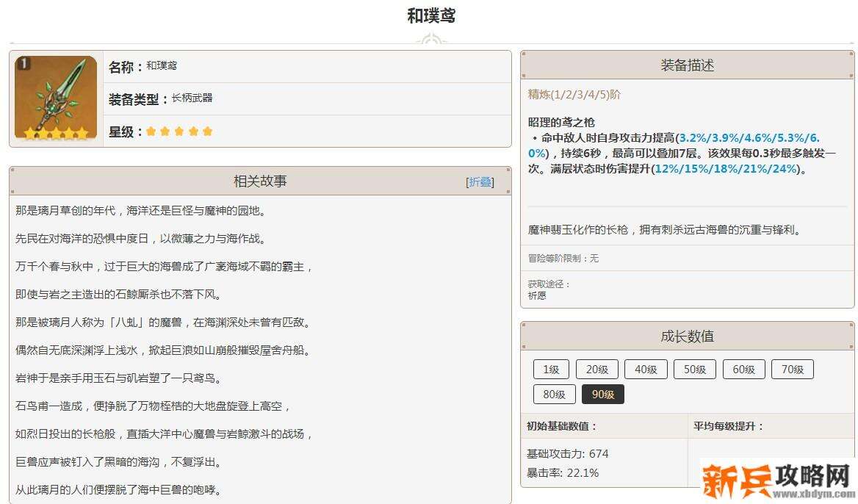Toggle the 1级 level option

pos(551,369)
